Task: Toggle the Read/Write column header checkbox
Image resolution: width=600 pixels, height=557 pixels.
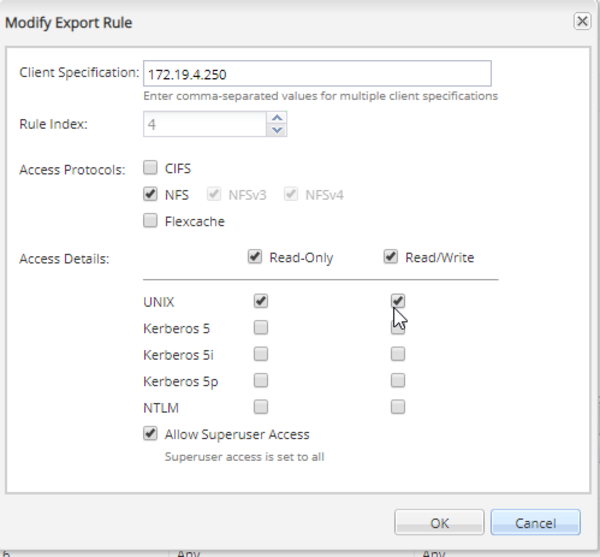Action: coord(391,258)
